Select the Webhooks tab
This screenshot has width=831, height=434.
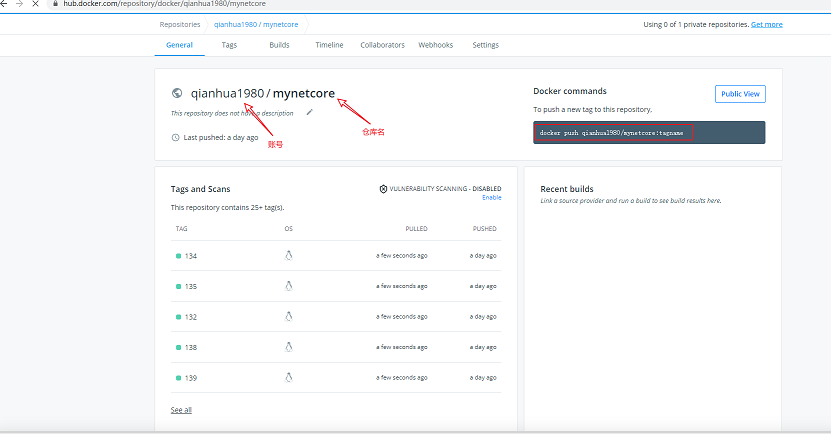[435, 45]
